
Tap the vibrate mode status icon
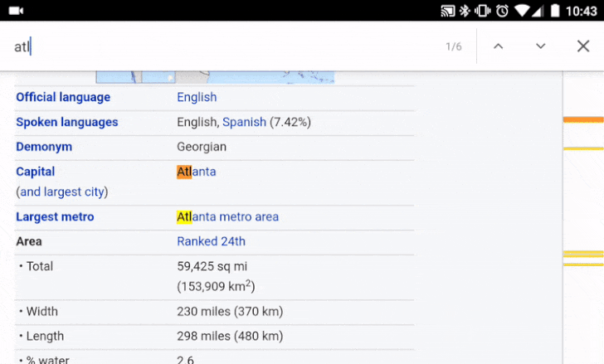coord(482,11)
